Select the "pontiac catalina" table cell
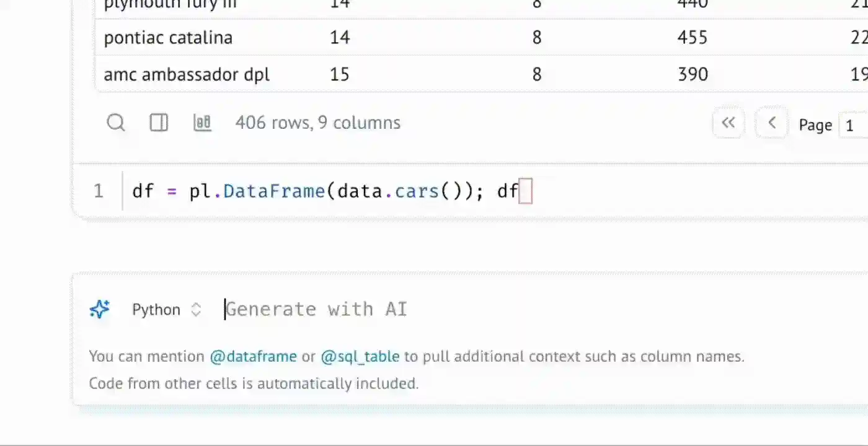This screenshot has width=868, height=446. [168, 38]
